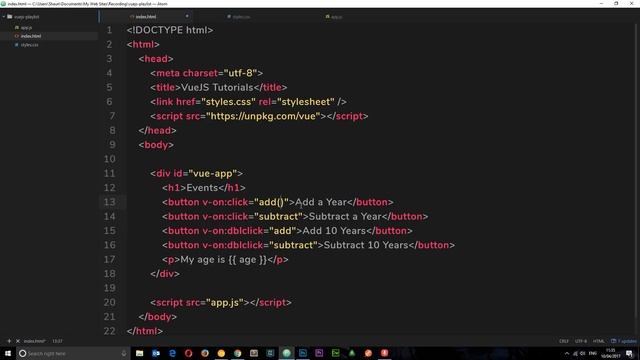Image resolution: width=640 pixels, height=360 pixels.
Task: Click the "My age is {{ age }}" text
Action: pos(224,260)
